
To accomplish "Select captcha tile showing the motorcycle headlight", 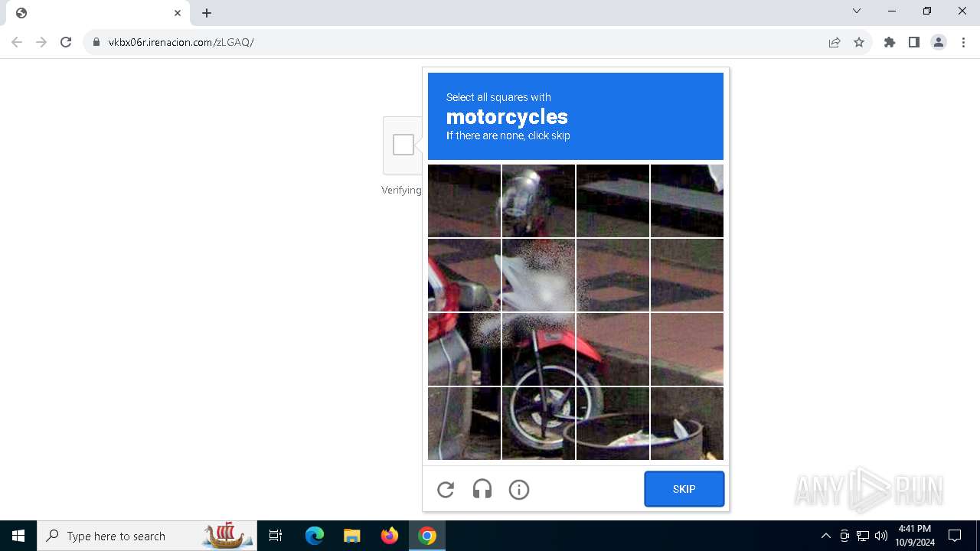I will tap(538, 201).
